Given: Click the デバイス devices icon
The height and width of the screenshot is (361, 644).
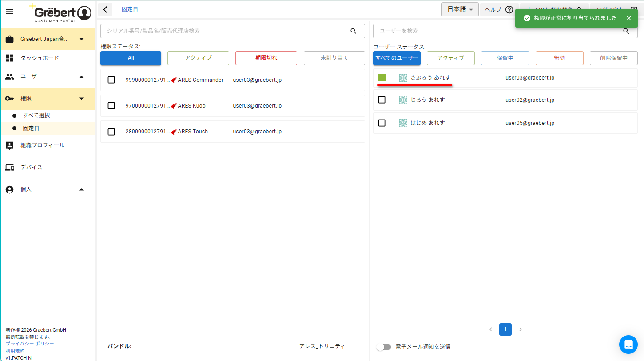Looking at the screenshot, I should point(9,167).
